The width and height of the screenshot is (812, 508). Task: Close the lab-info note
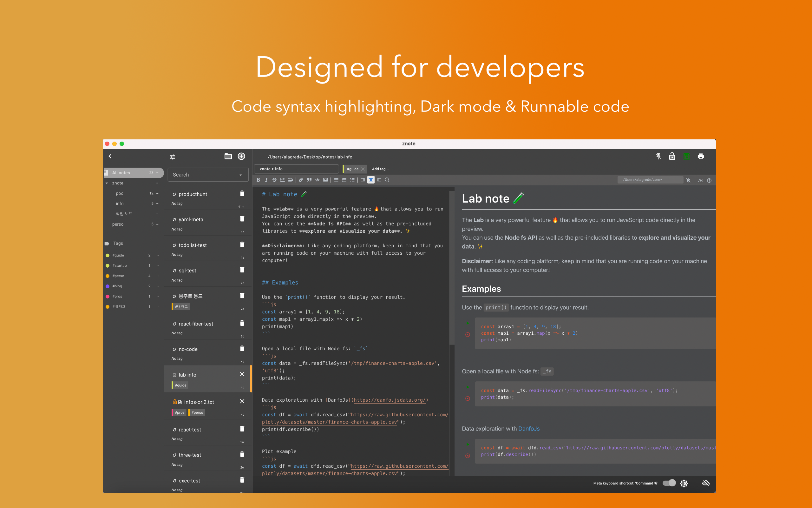point(242,374)
